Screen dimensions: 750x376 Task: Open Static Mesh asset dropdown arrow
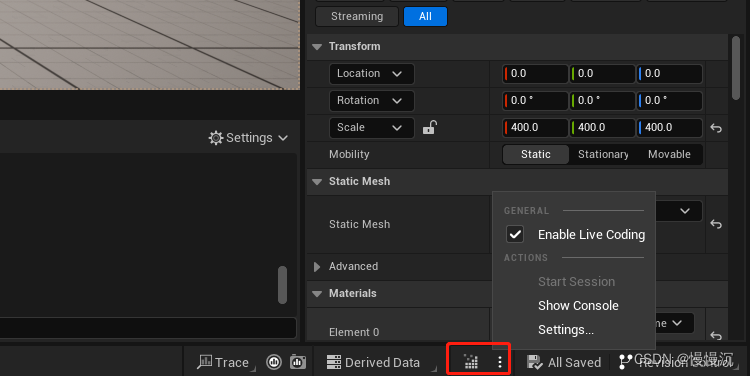[684, 211]
